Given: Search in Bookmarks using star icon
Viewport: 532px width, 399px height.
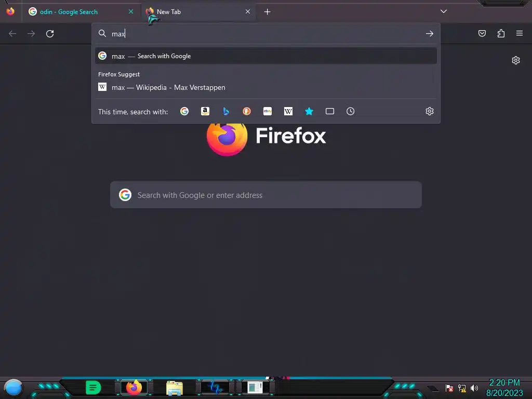Looking at the screenshot, I should [309, 111].
